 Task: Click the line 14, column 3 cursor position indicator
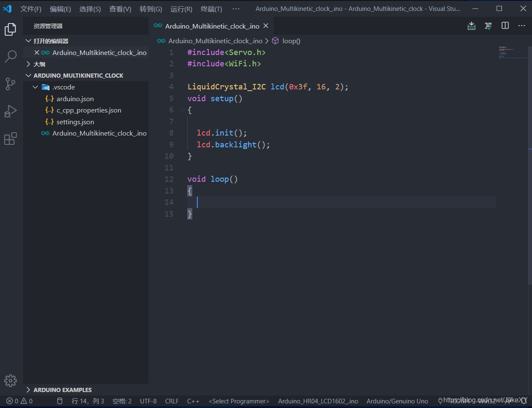(88, 401)
